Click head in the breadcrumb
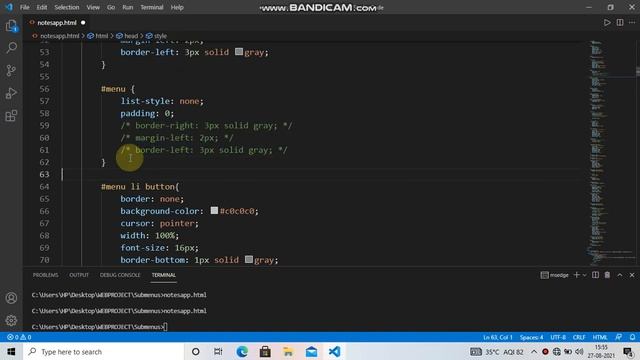 (131, 36)
